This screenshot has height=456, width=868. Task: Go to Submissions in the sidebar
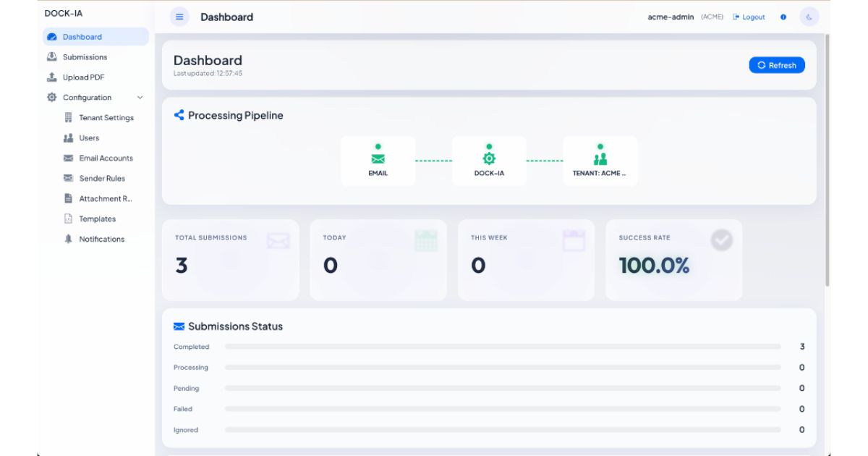point(95,57)
